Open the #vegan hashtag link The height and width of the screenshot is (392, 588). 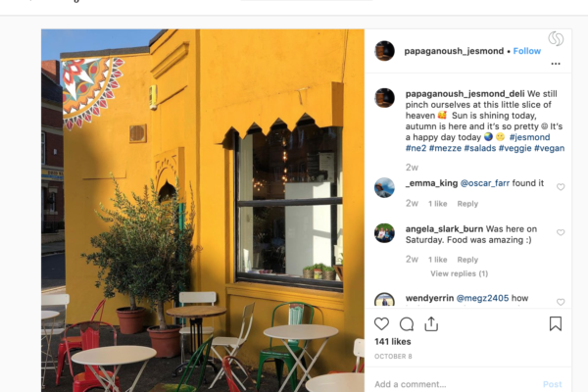click(x=549, y=148)
